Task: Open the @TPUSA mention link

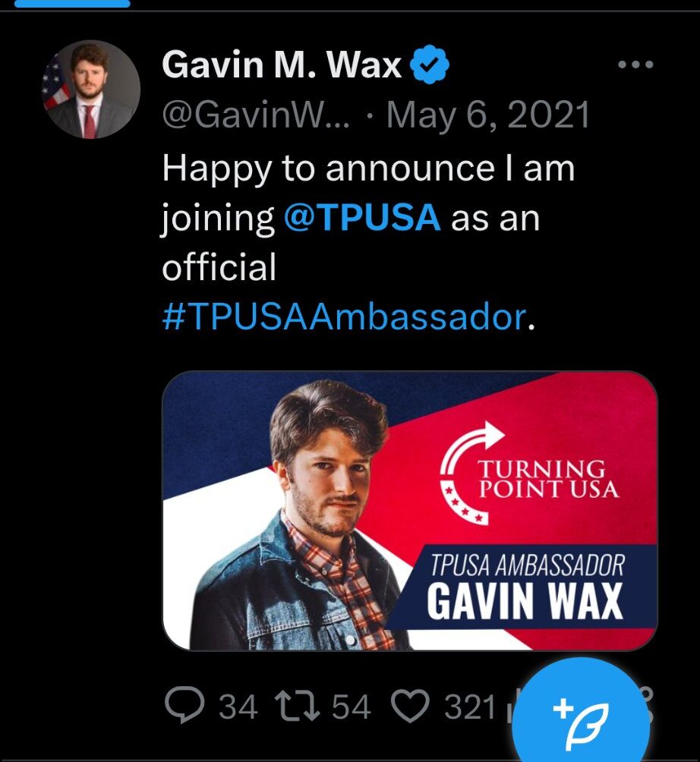Action: (362, 217)
